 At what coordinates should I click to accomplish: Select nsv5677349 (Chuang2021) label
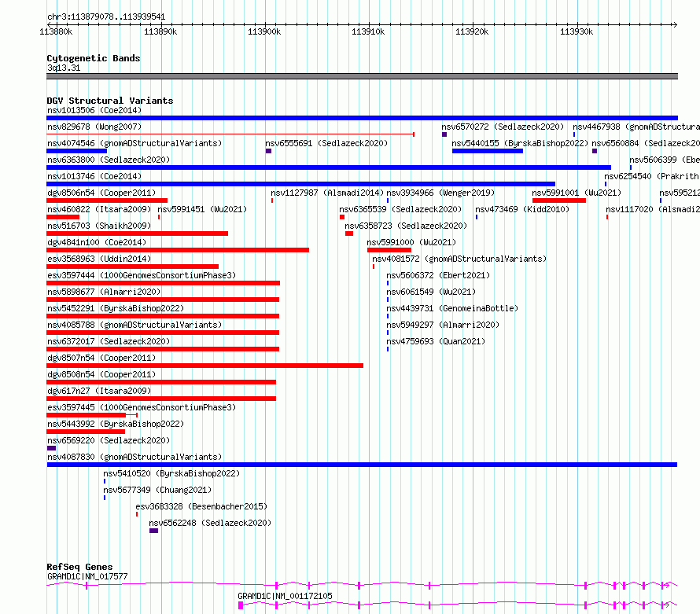tap(157, 490)
